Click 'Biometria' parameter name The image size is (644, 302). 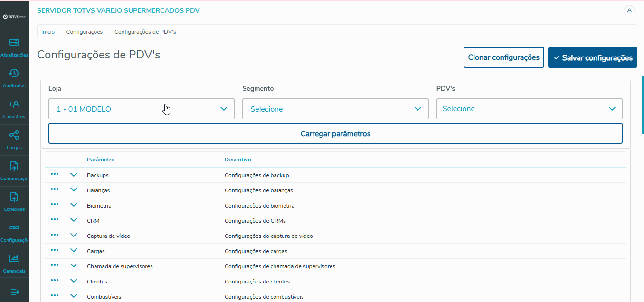pyautogui.click(x=99, y=206)
